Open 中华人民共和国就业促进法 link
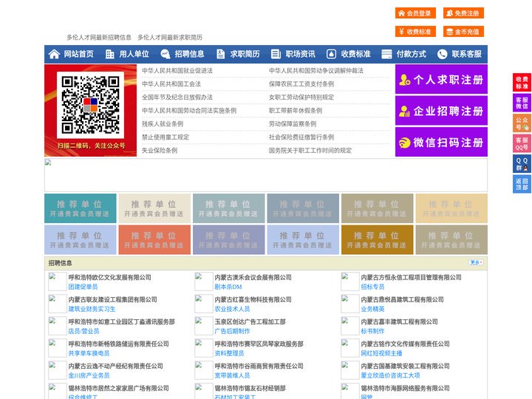This screenshot has width=532, height=399. click(x=177, y=71)
